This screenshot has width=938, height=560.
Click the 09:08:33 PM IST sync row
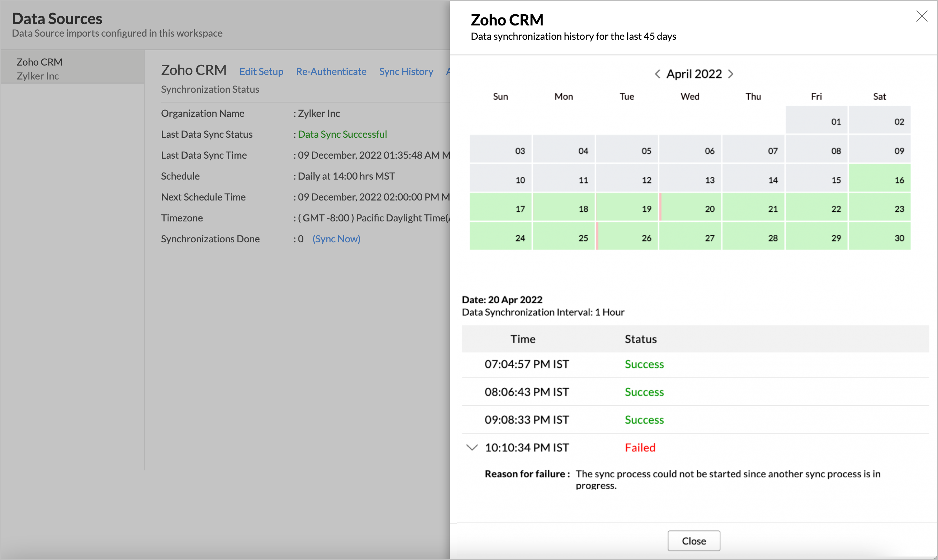695,420
